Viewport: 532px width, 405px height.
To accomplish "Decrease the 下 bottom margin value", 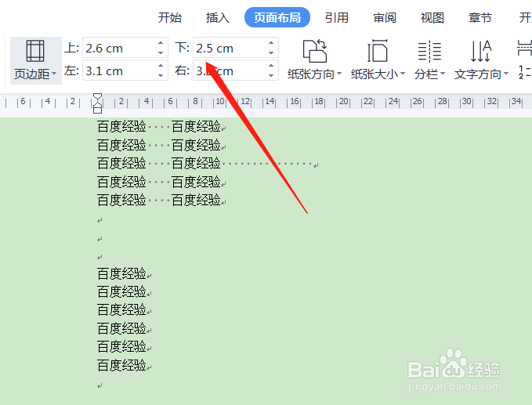I will tap(271, 52).
